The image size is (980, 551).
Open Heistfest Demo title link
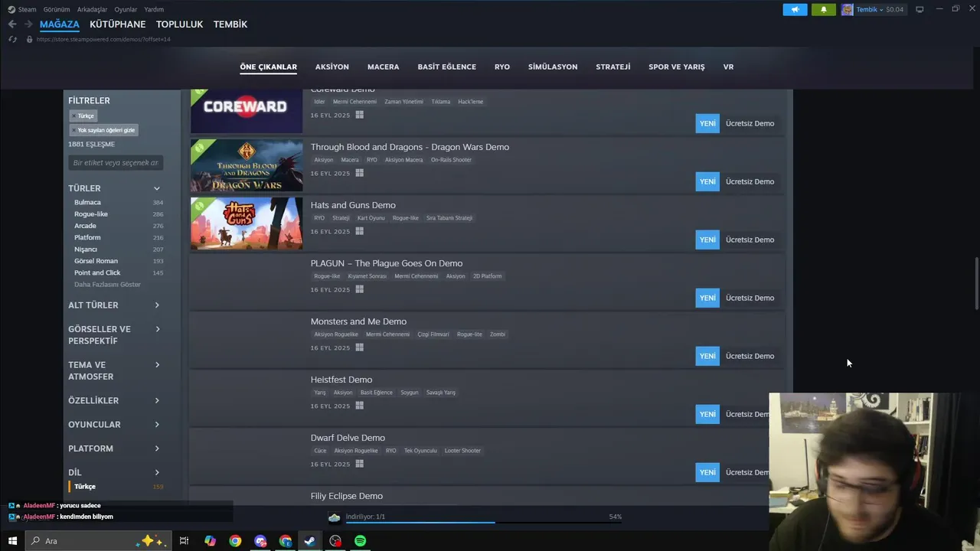pyautogui.click(x=341, y=380)
